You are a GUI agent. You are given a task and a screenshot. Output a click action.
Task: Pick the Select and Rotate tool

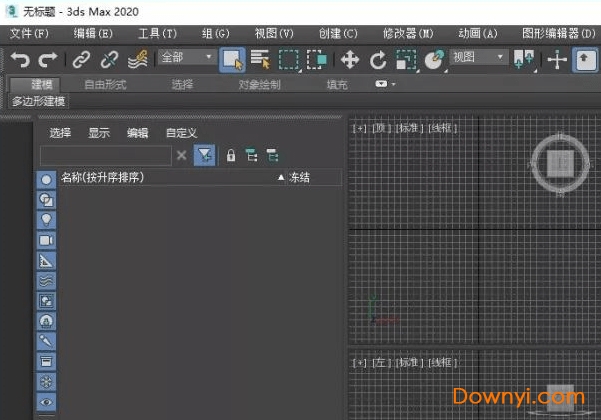tap(378, 59)
